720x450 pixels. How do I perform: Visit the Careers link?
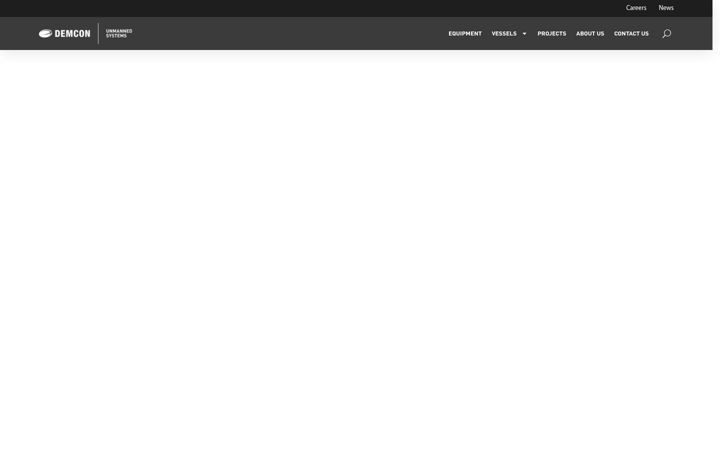pyautogui.click(x=636, y=8)
